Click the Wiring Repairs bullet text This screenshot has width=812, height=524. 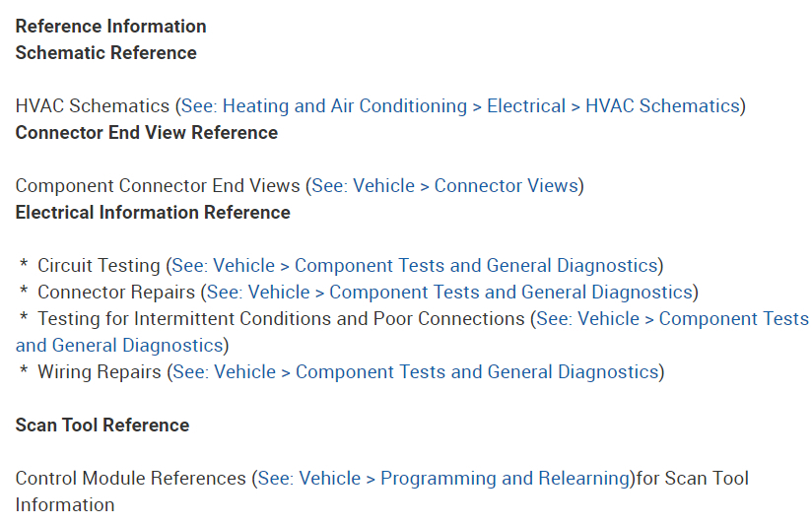99,371
